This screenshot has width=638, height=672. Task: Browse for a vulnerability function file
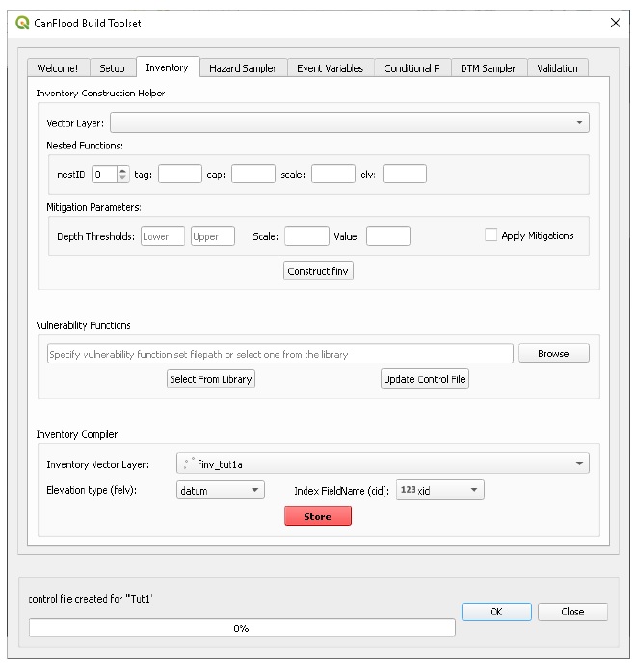coord(554,353)
